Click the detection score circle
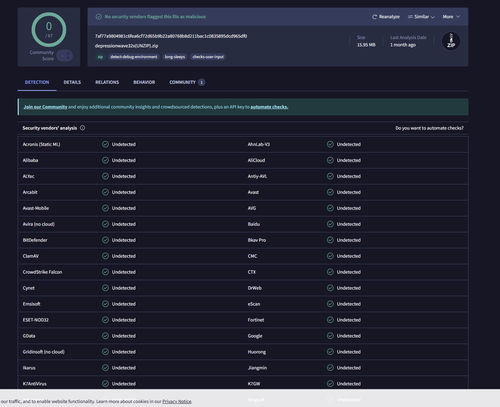500x407 pixels. pyautogui.click(x=49, y=30)
